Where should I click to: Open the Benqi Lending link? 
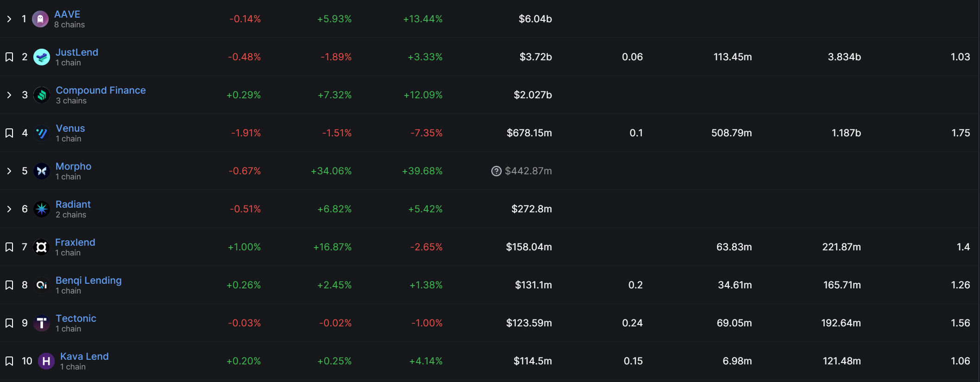(88, 280)
